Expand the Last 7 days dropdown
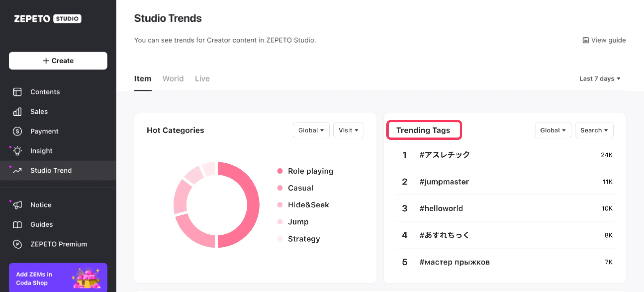The height and width of the screenshot is (292, 644). pos(600,79)
